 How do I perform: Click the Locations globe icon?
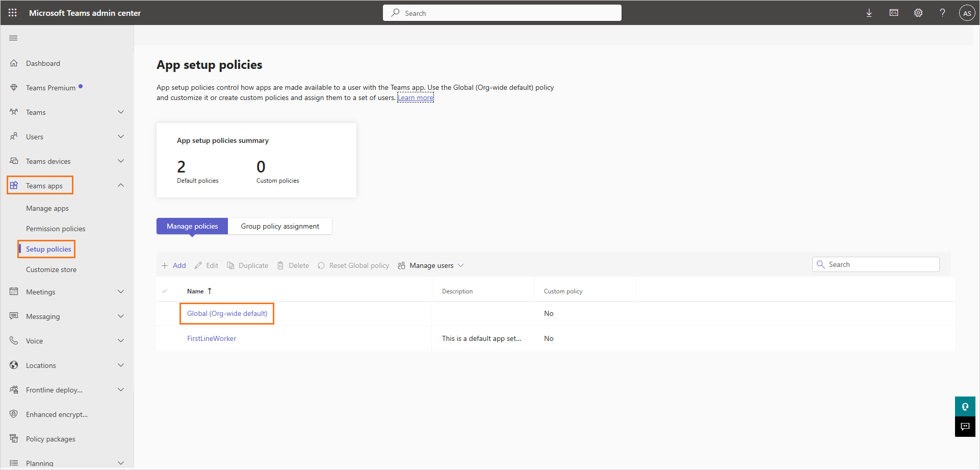pyautogui.click(x=14, y=365)
